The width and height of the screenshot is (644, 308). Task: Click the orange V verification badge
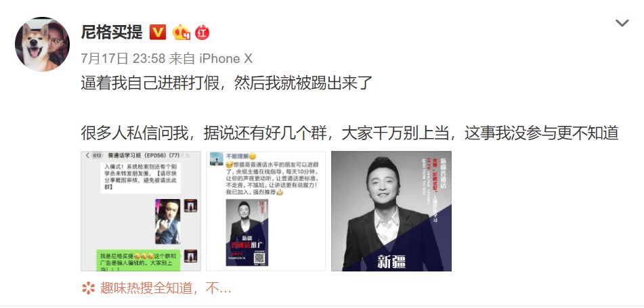pyautogui.click(x=158, y=32)
